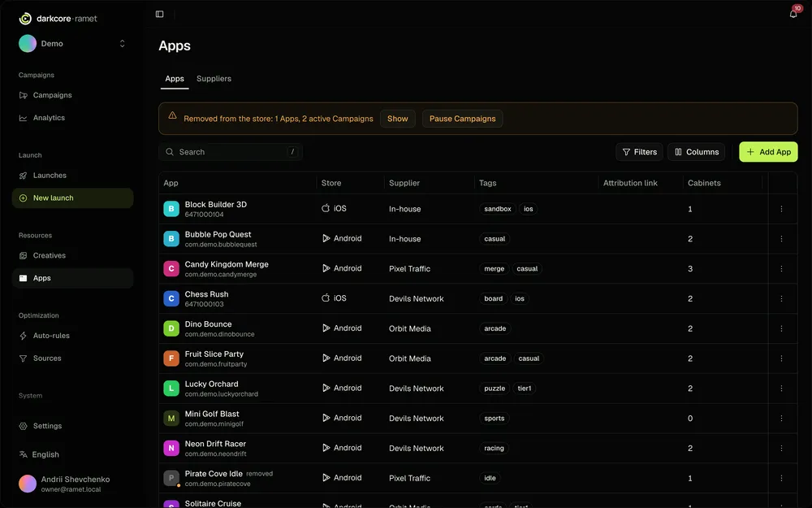The image size is (812, 508).
Task: Open row menu for Candy Kingdom Merge
Action: pyautogui.click(x=781, y=268)
